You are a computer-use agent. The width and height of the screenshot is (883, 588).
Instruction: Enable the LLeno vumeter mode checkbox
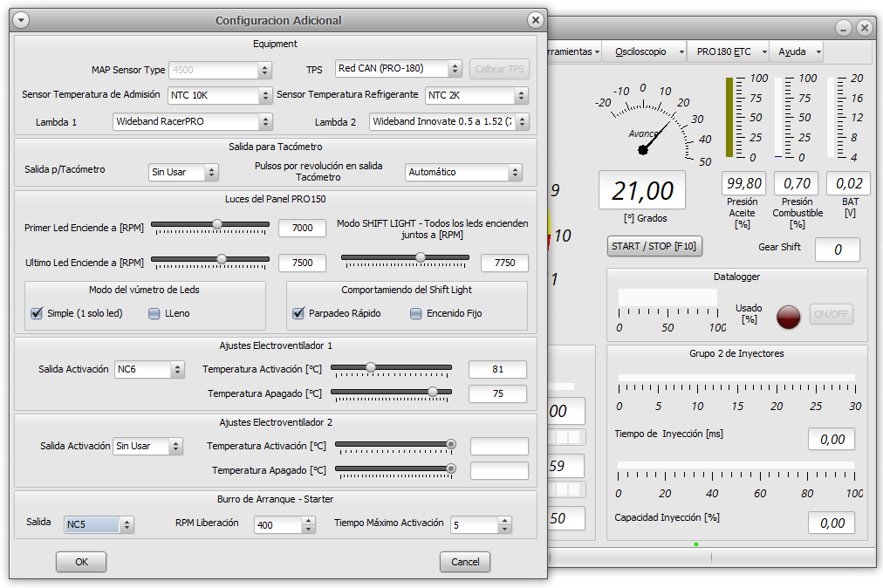pyautogui.click(x=154, y=314)
